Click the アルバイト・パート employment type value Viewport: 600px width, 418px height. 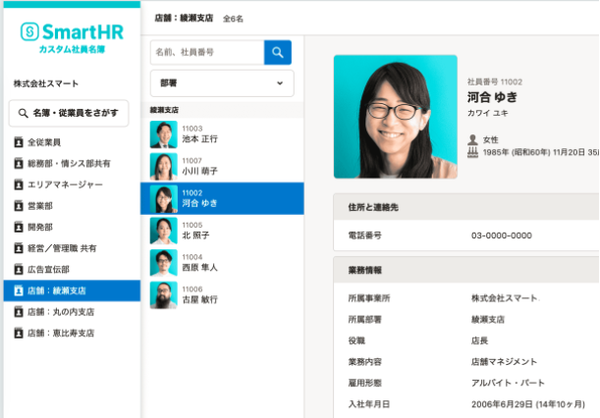coord(508,383)
